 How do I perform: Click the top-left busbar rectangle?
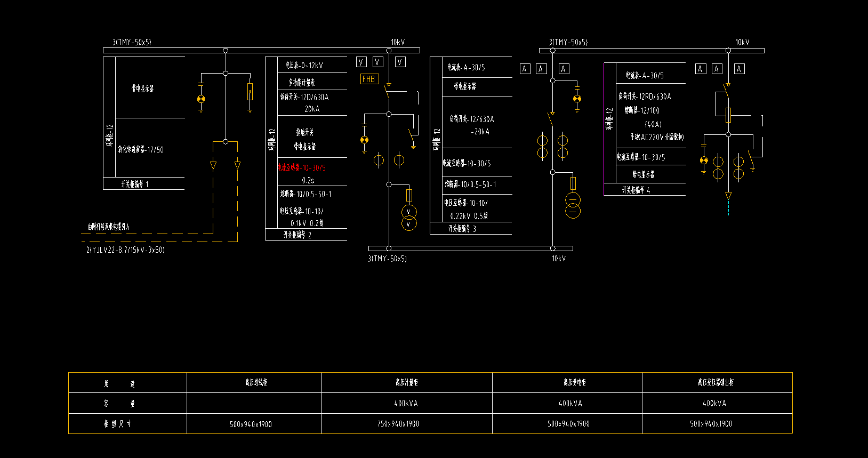[x=261, y=50]
